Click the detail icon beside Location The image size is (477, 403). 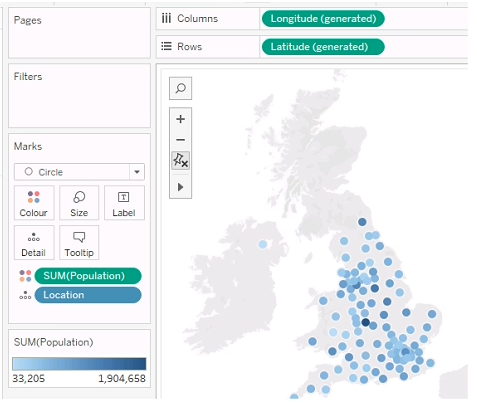pos(25,295)
